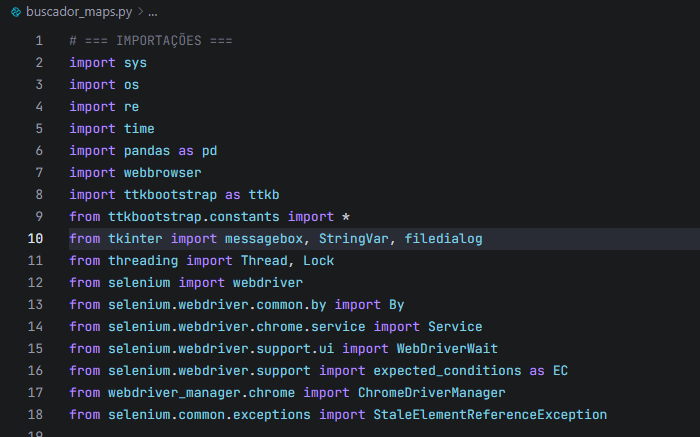Place cursor on the IMPORTAÇÕES comment

click(151, 41)
